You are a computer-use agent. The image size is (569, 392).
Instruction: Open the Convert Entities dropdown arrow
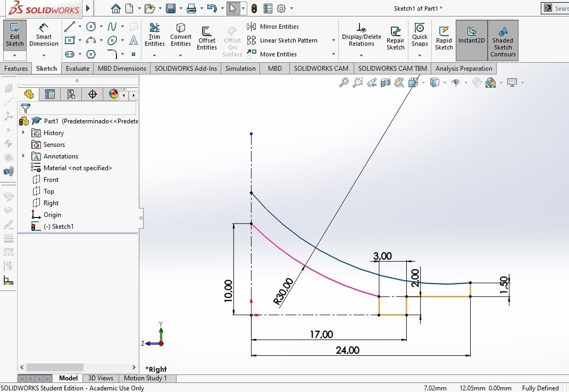180,55
